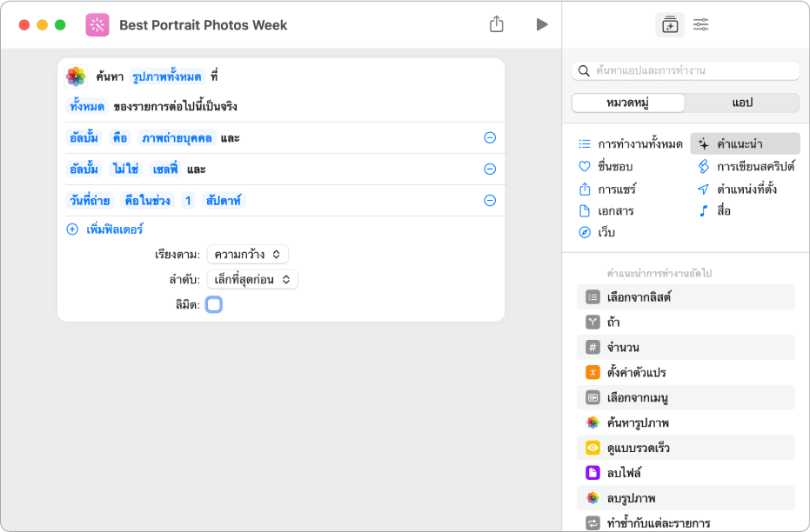Viewport: 810px width, 532px height.
Task: Choose the ค้นหารูปภาพ suggested action
Action: point(638,422)
